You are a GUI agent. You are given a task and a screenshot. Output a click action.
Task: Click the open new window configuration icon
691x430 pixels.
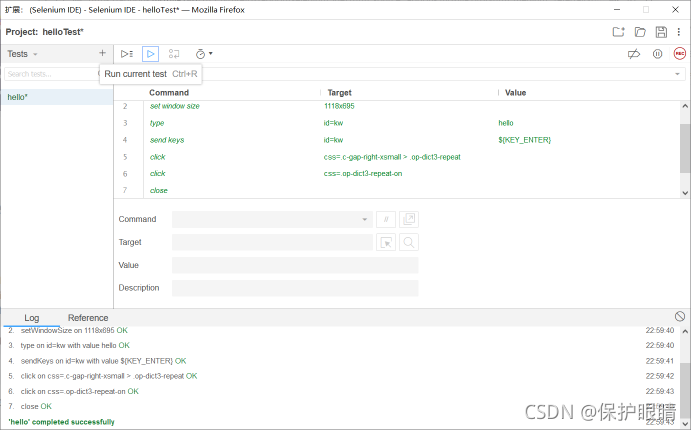pyautogui.click(x=409, y=219)
